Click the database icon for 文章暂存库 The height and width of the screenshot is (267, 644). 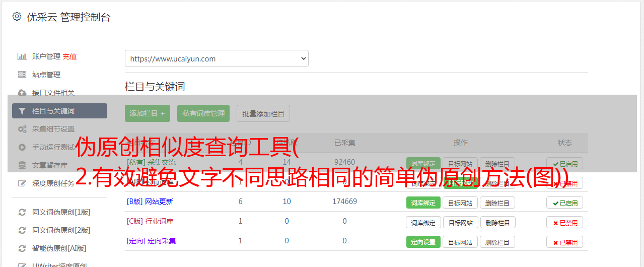coord(22,165)
